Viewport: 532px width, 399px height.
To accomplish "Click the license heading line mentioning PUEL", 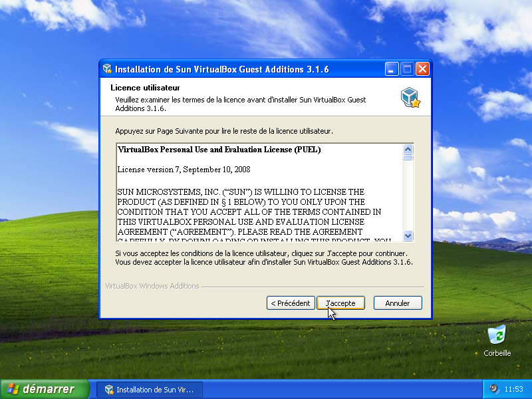I will (x=219, y=150).
